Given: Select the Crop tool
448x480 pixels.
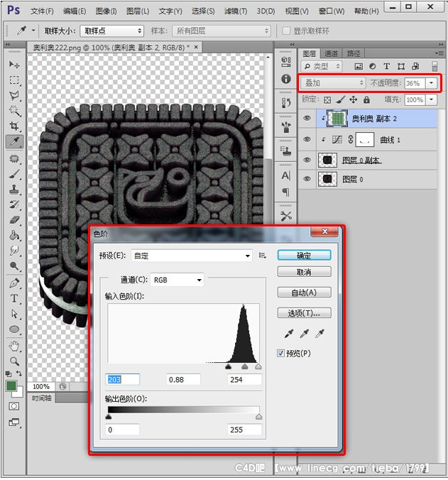Looking at the screenshot, I should pyautogui.click(x=14, y=126).
